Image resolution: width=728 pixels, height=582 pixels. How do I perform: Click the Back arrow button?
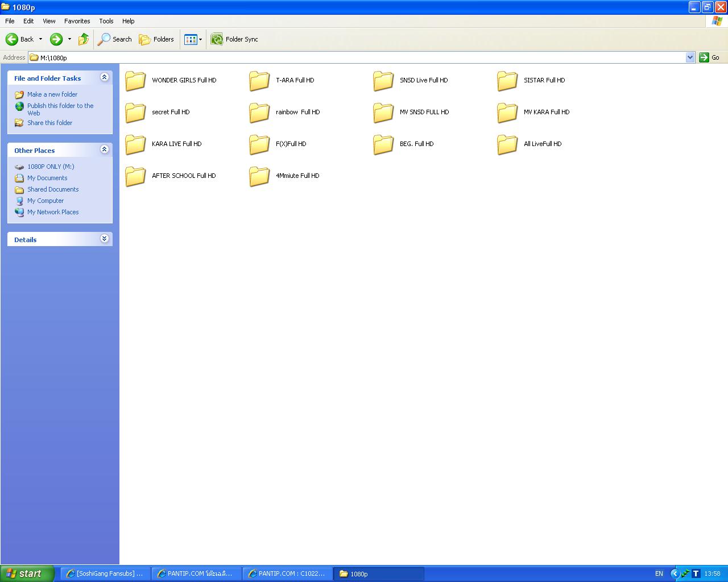19,39
